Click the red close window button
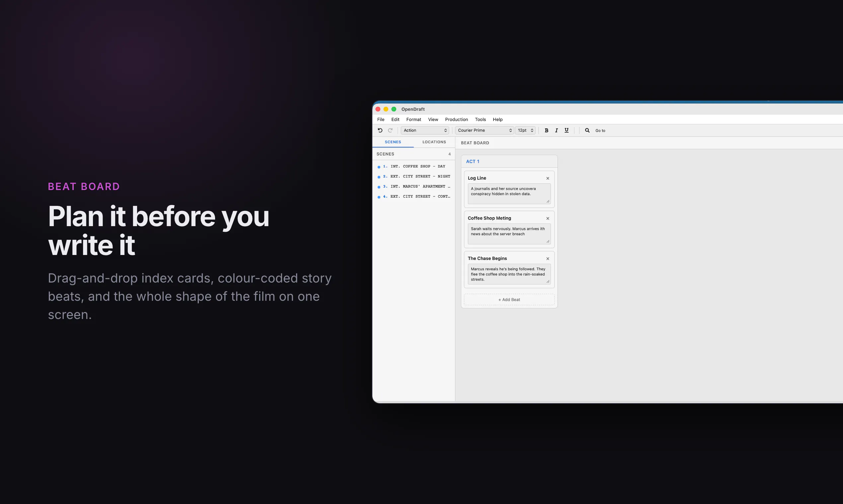The width and height of the screenshot is (843, 504). [378, 109]
